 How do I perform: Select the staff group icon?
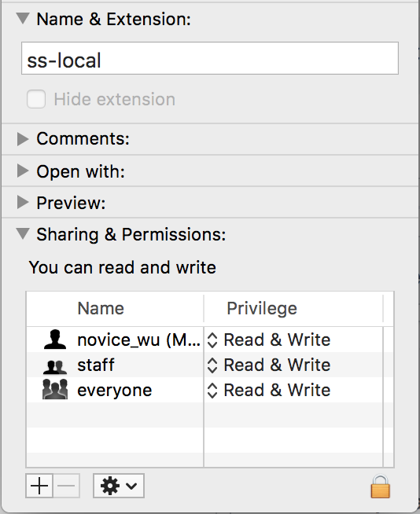(55, 367)
